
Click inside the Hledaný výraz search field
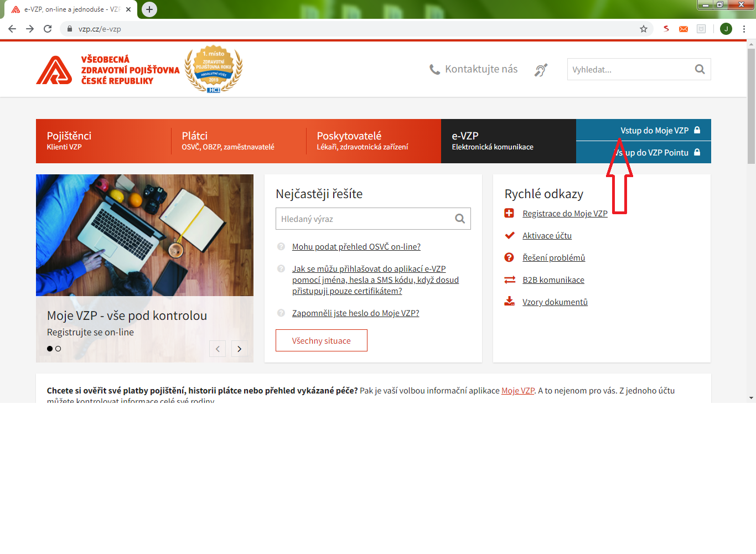(x=360, y=219)
